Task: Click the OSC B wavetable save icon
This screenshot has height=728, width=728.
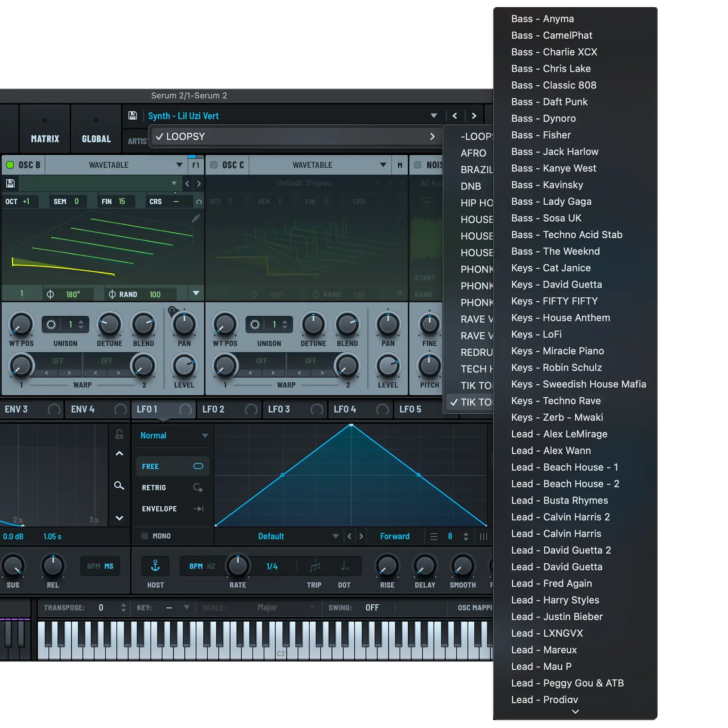Action: click(x=10, y=183)
